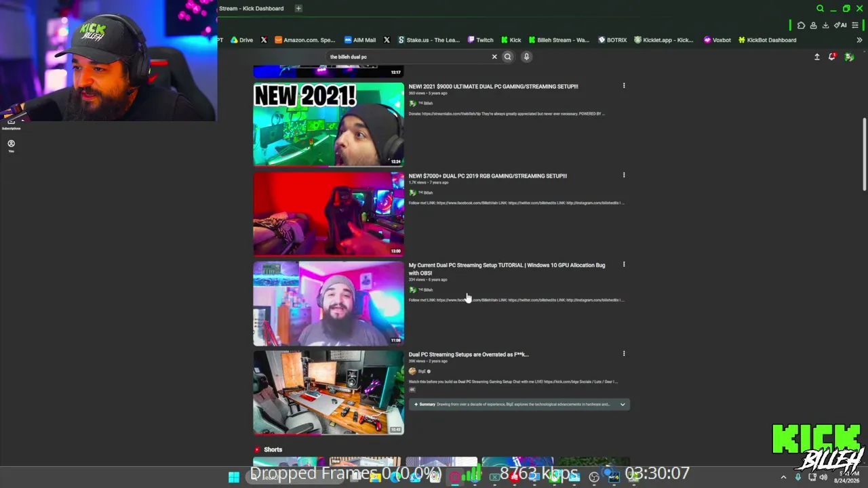Open the Stake.us bookmark

pyautogui.click(x=429, y=40)
